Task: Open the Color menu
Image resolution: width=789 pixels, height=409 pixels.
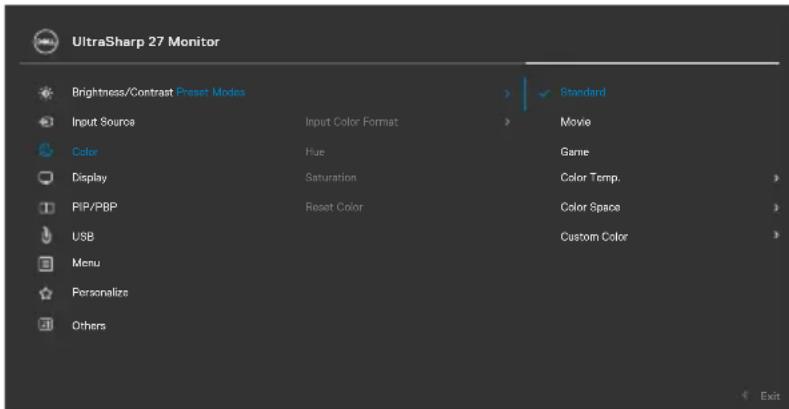Action: pyautogui.click(x=85, y=152)
